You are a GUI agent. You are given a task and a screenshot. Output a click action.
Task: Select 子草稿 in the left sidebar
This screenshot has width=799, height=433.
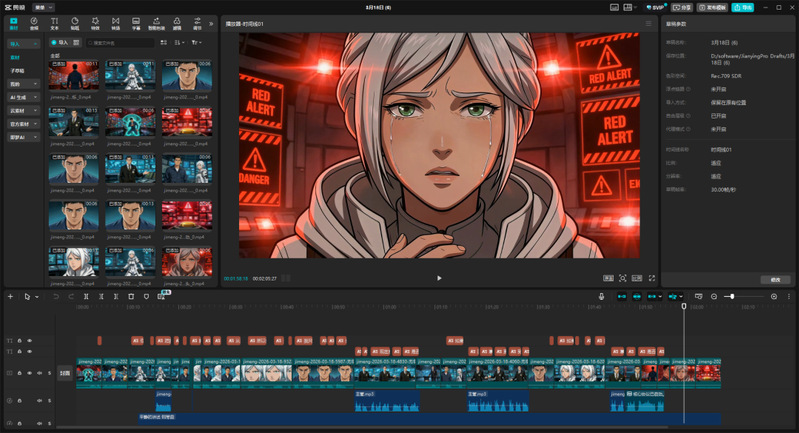point(18,71)
